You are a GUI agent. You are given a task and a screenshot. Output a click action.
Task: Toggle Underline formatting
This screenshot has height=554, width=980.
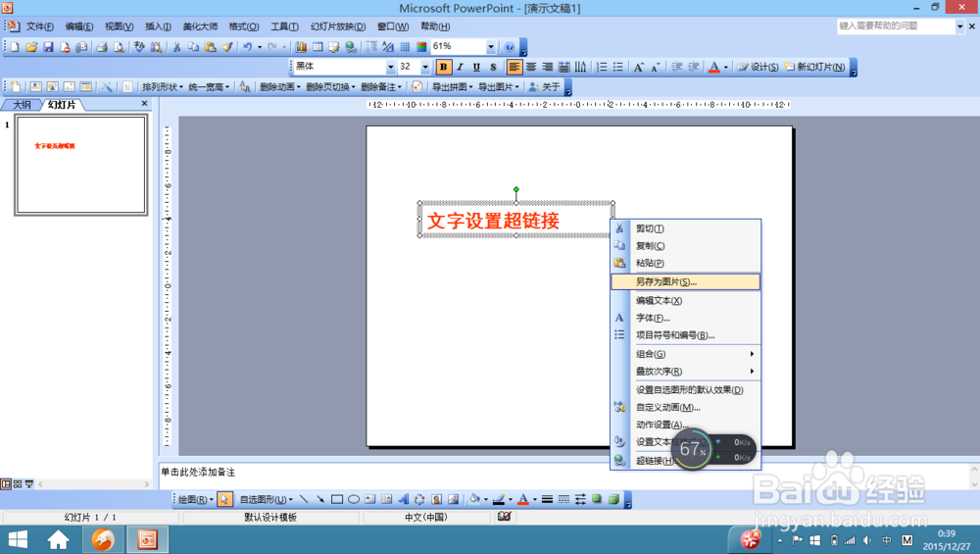click(476, 67)
